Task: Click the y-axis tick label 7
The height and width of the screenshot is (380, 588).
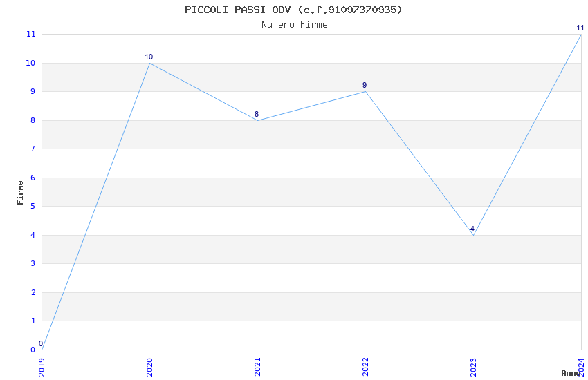Action: click(x=32, y=149)
